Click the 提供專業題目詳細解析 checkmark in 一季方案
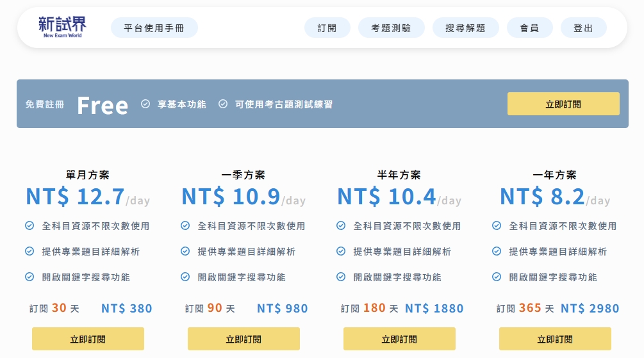Viewport: 644px width, 358px height. (185, 252)
